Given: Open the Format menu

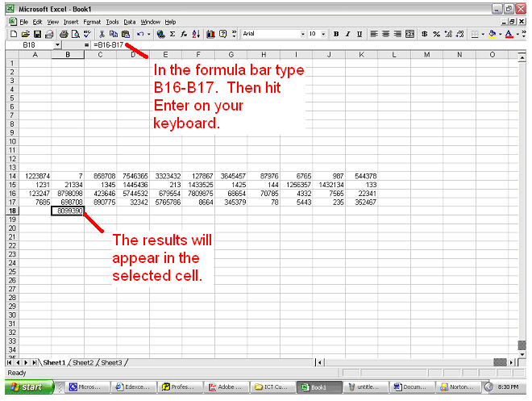Looking at the screenshot, I should (x=92, y=22).
